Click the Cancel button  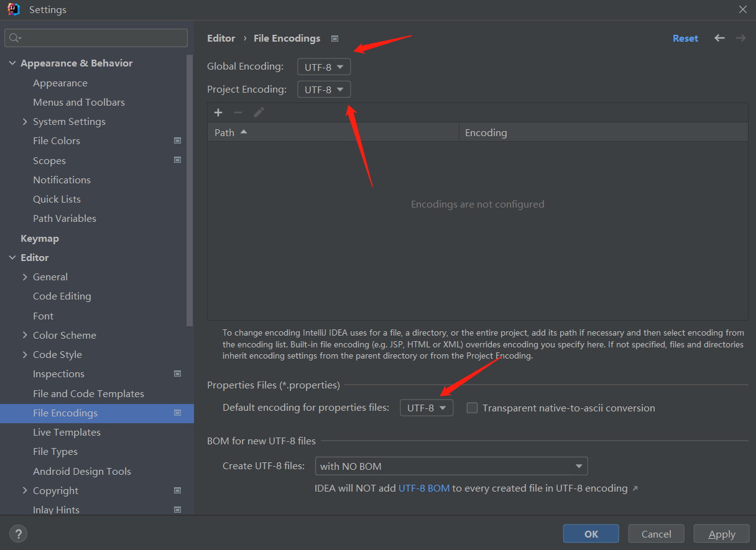point(657,534)
